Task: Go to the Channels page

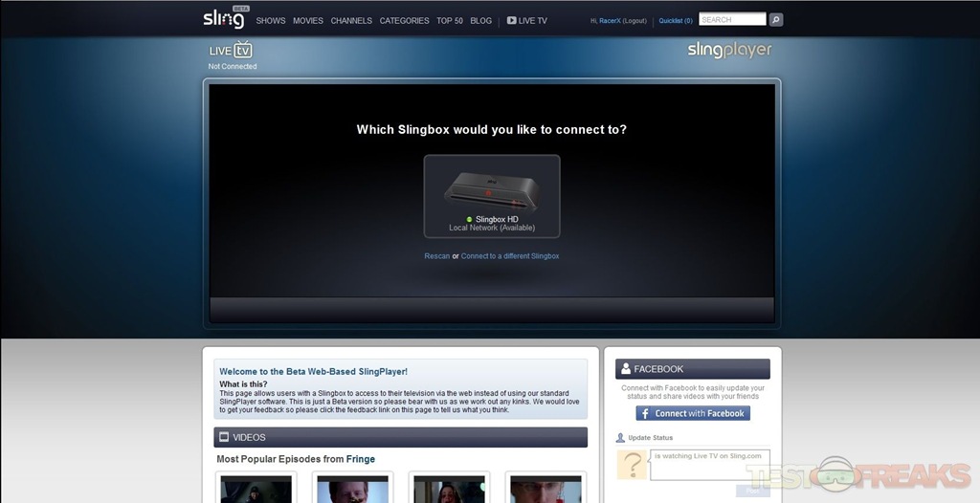Action: [x=351, y=20]
